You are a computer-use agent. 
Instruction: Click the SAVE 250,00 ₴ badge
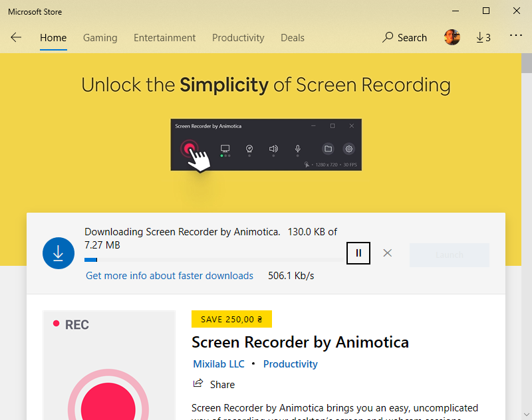click(231, 319)
